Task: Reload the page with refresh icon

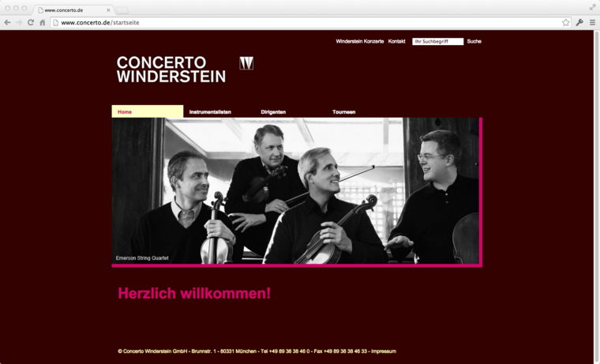Action: (31, 23)
